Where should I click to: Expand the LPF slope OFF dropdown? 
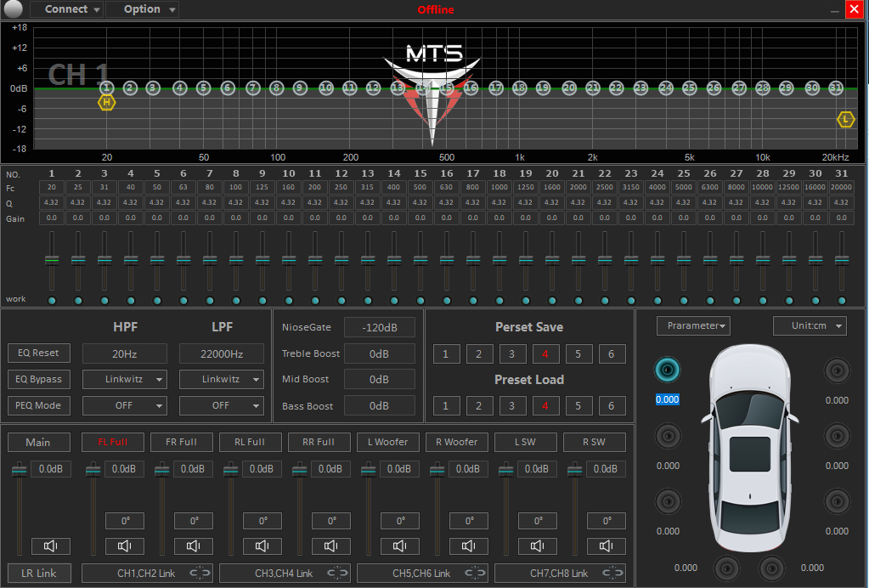[x=221, y=405]
